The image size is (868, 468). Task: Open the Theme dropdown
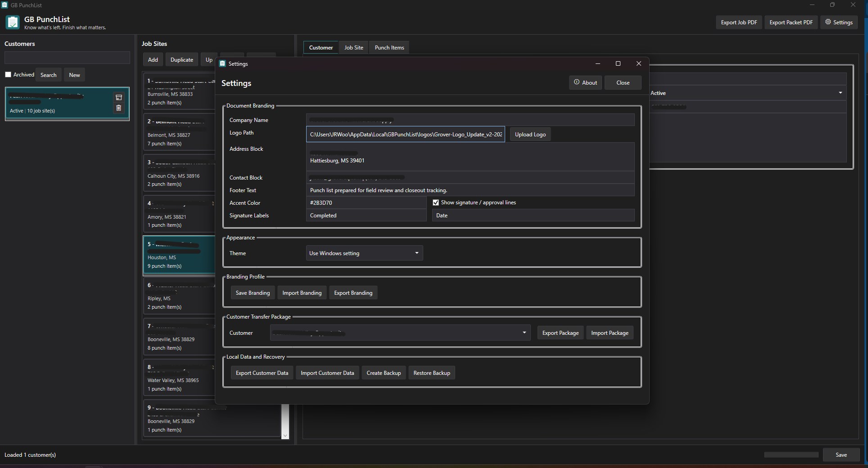click(x=364, y=253)
